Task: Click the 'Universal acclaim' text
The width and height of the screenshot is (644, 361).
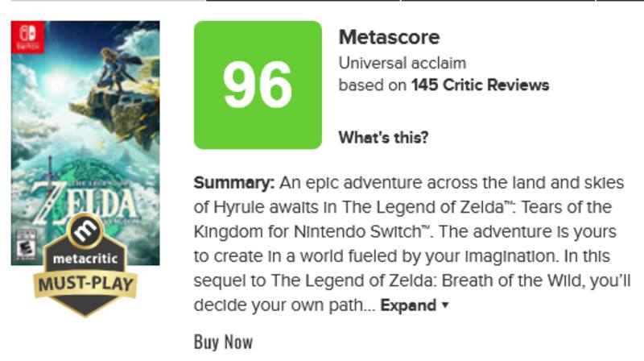Action: [x=402, y=62]
